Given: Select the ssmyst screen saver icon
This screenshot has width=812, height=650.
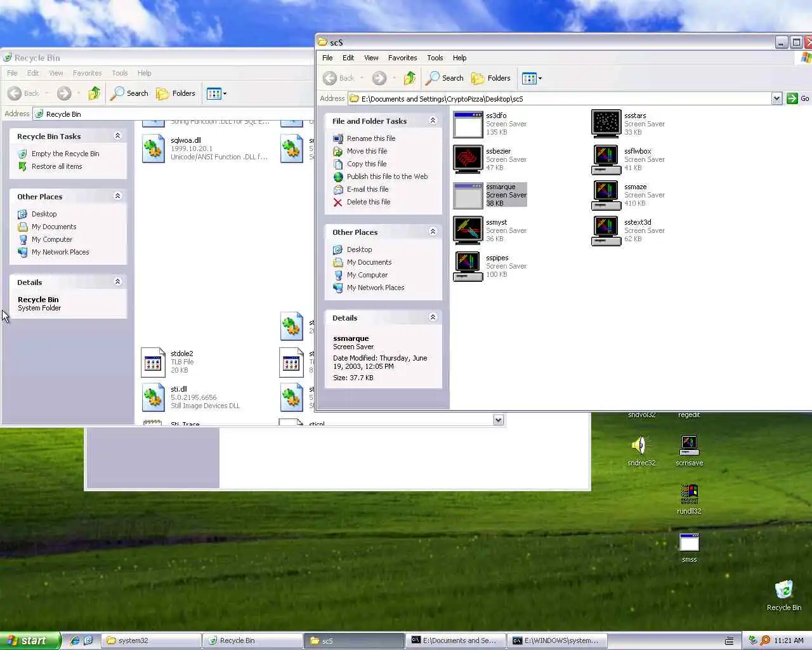Looking at the screenshot, I should point(468,230).
